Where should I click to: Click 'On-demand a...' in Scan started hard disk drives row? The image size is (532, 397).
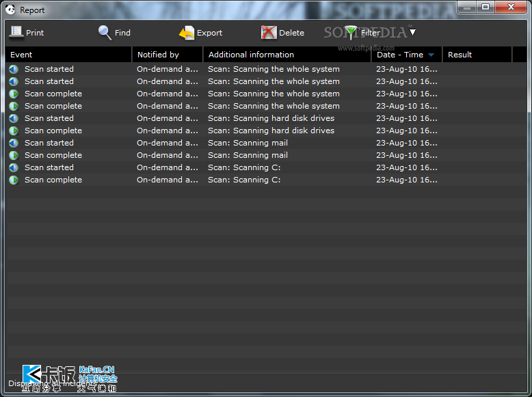(x=168, y=118)
